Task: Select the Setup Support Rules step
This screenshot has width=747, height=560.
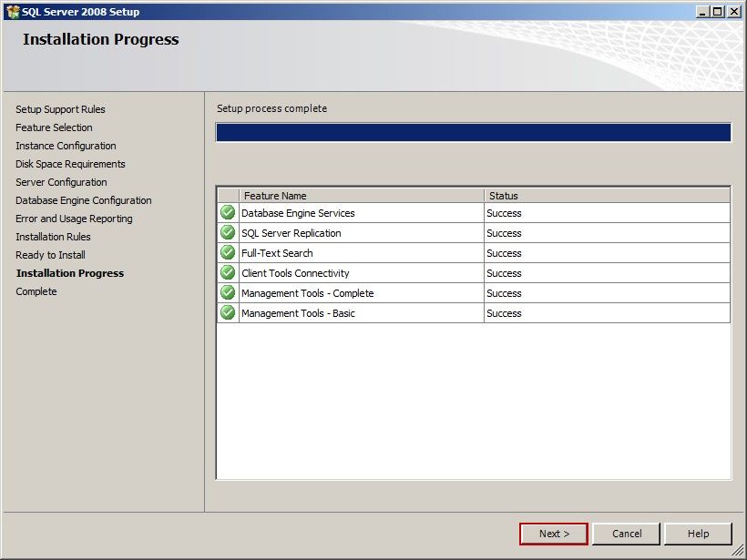Action: 60,109
